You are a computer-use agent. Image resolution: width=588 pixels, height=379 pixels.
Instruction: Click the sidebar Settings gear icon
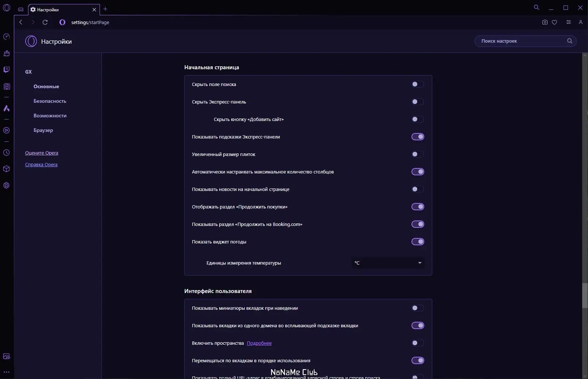7,185
